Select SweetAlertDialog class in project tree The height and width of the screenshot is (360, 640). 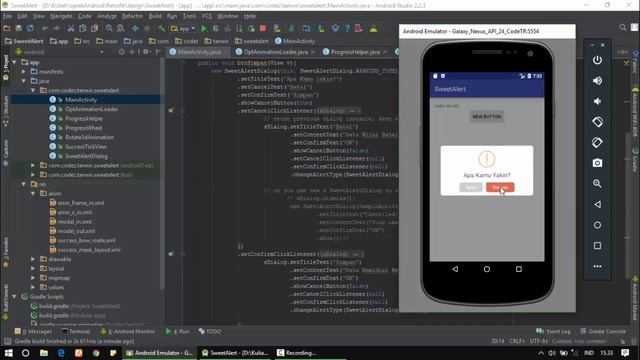[86, 156]
